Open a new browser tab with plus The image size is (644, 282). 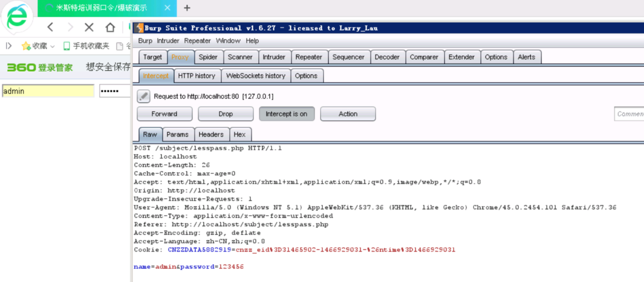pyautogui.click(x=187, y=8)
